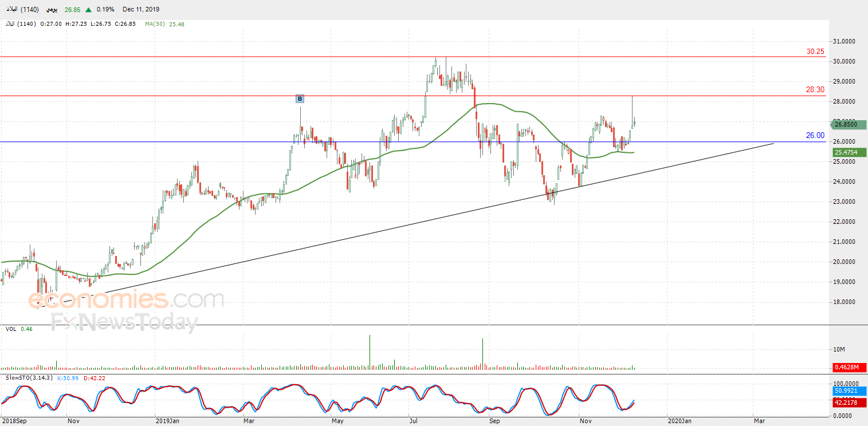Click the 18.0000 price axis label
Viewport: 868px width, 426px height.
(845, 302)
